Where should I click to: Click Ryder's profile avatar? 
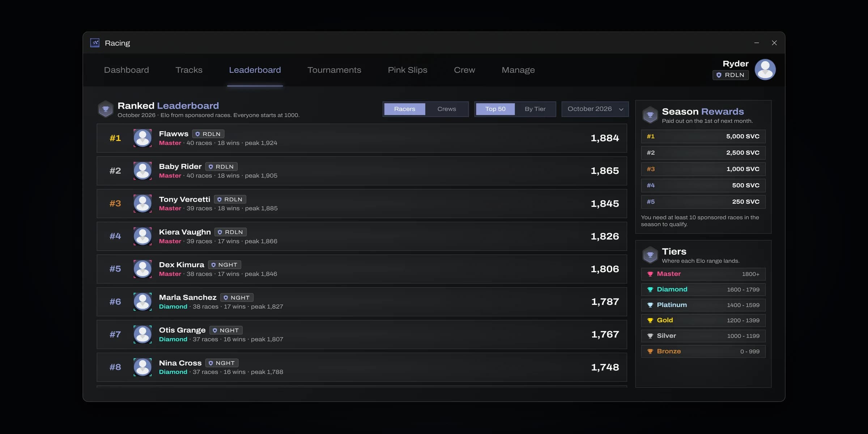click(765, 69)
